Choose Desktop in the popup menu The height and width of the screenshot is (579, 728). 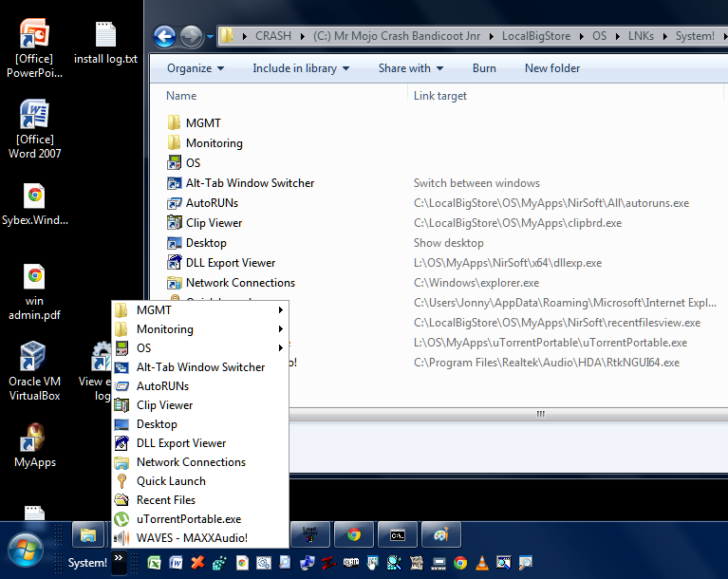199,424
